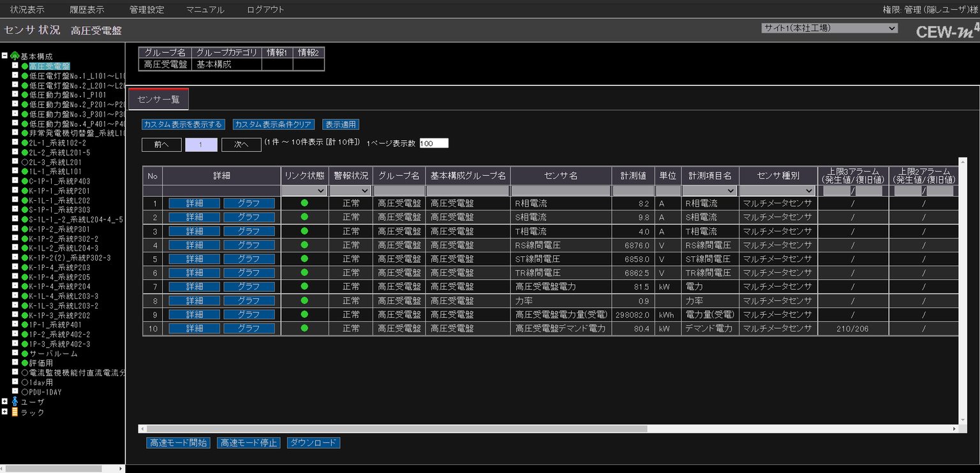
Task: Click hollow status circle beside PDU-1DAY
Action: click(x=24, y=392)
